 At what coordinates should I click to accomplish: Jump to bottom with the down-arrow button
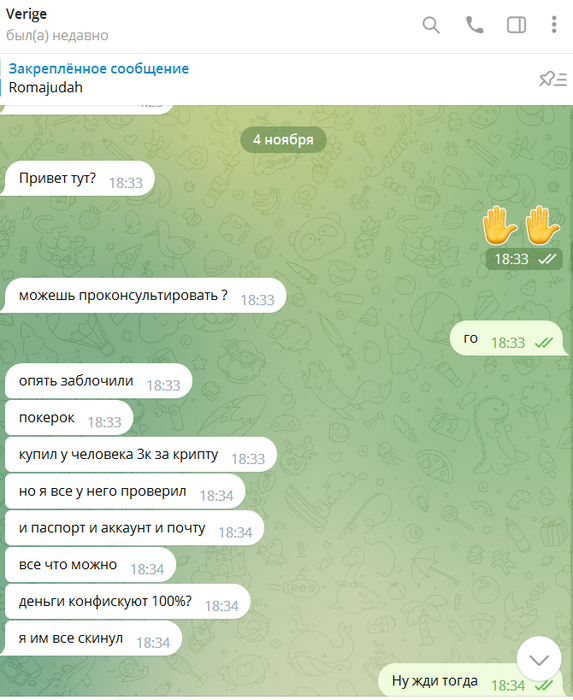click(x=539, y=659)
